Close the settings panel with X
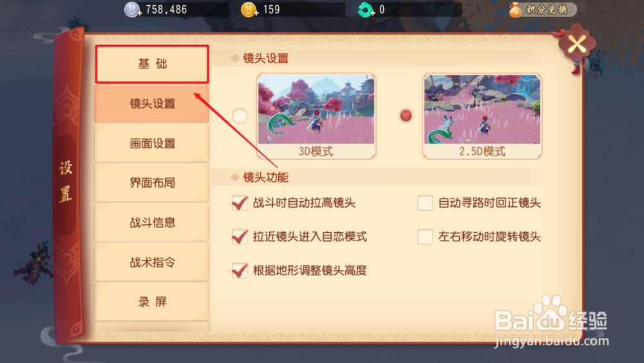This screenshot has height=363, width=644. (576, 44)
